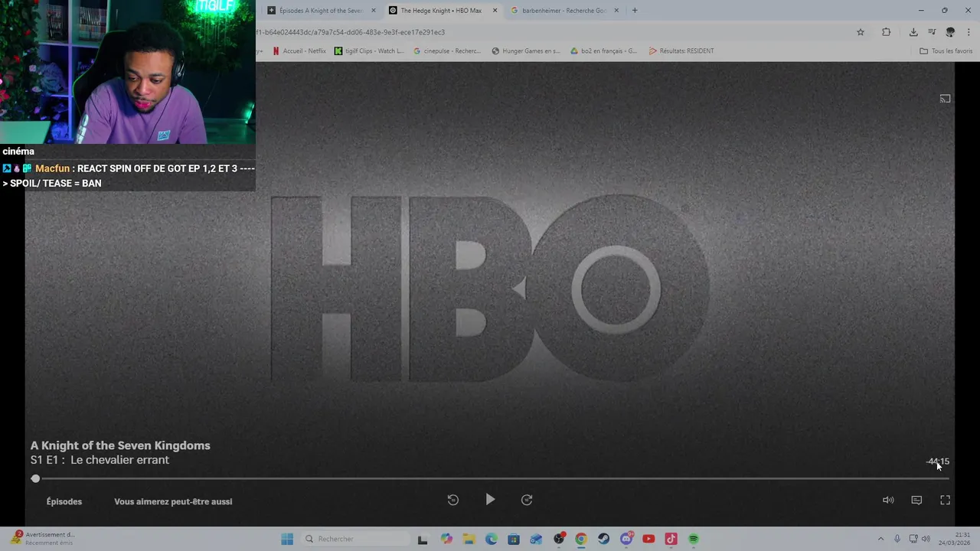Screen dimensions: 980x551
Task: Open the cinepulse Recherche bookmark
Action: [447, 51]
